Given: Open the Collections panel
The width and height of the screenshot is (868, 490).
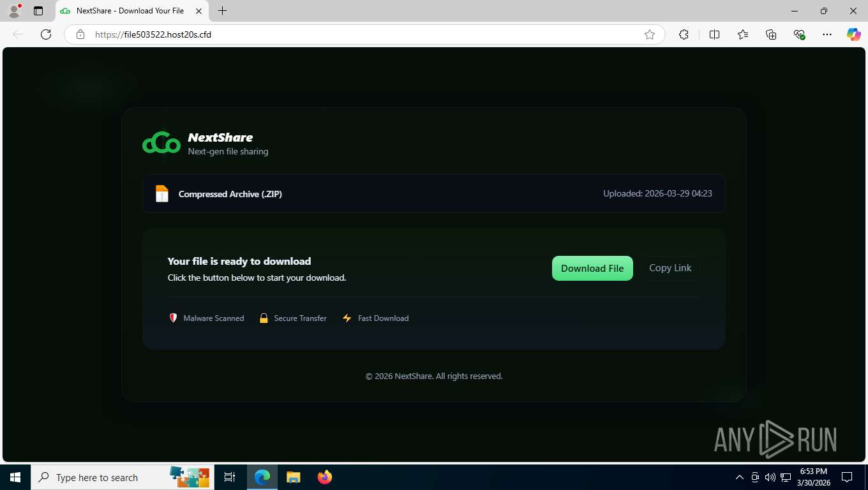Looking at the screenshot, I should click(x=771, y=34).
